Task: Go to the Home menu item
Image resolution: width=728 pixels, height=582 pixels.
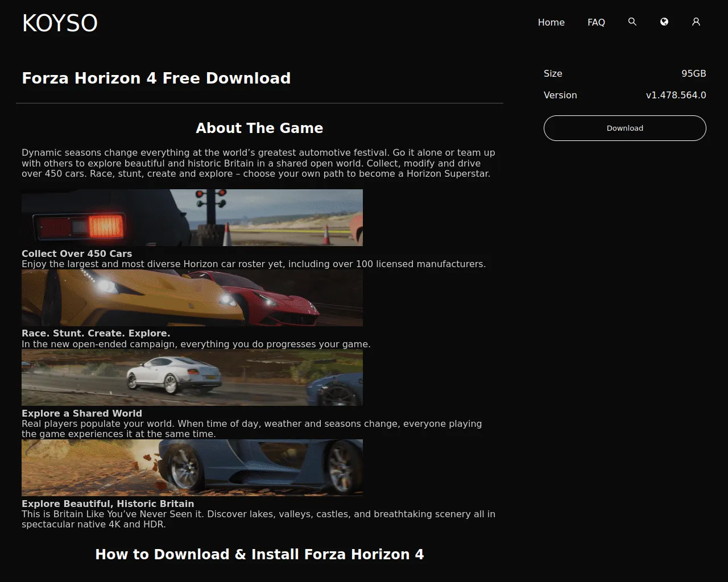Action: point(551,22)
